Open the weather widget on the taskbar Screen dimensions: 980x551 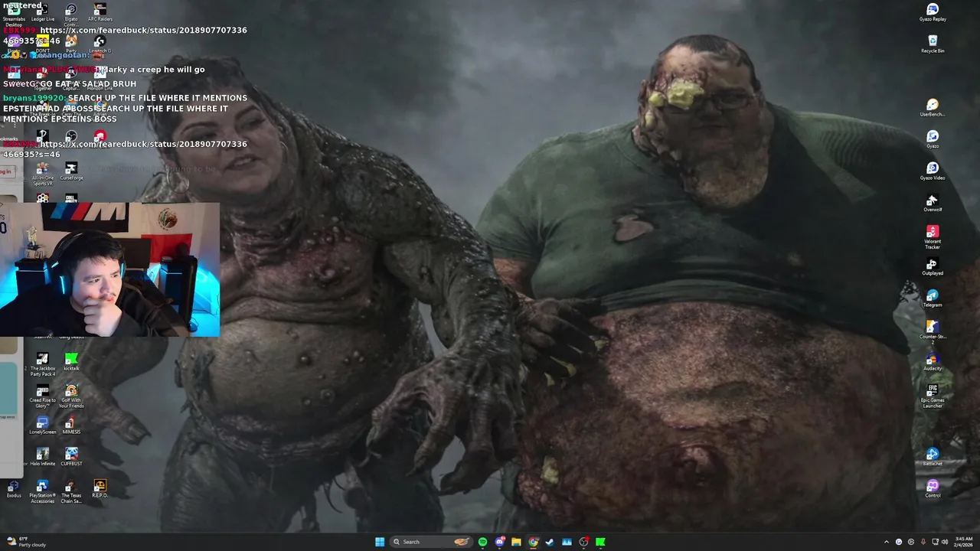tap(27, 542)
